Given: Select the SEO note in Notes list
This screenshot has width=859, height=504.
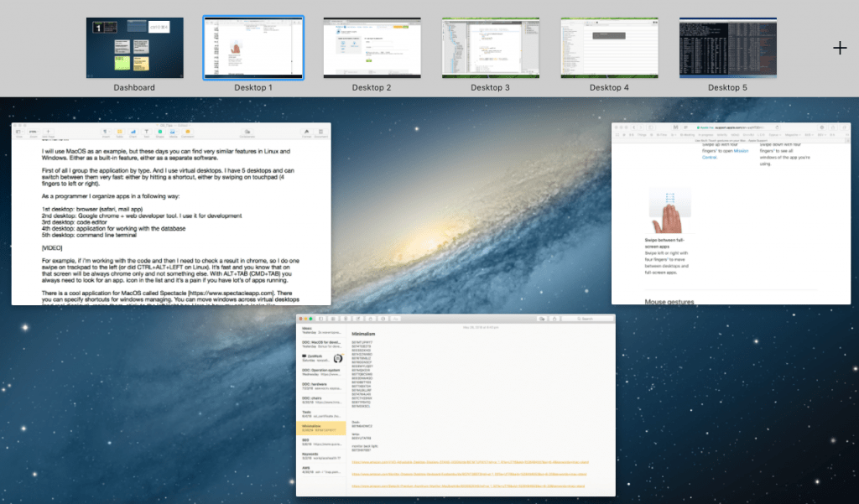Looking at the screenshot, I should 322,442.
